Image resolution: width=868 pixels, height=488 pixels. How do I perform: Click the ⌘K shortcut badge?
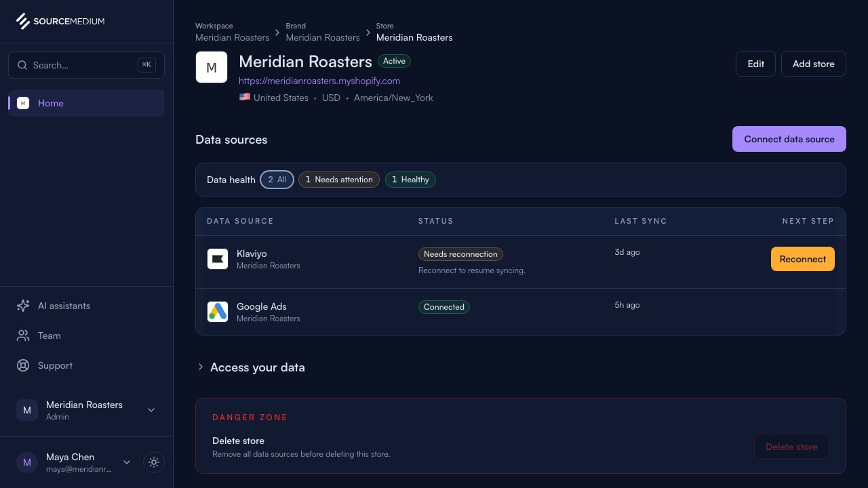click(x=146, y=65)
